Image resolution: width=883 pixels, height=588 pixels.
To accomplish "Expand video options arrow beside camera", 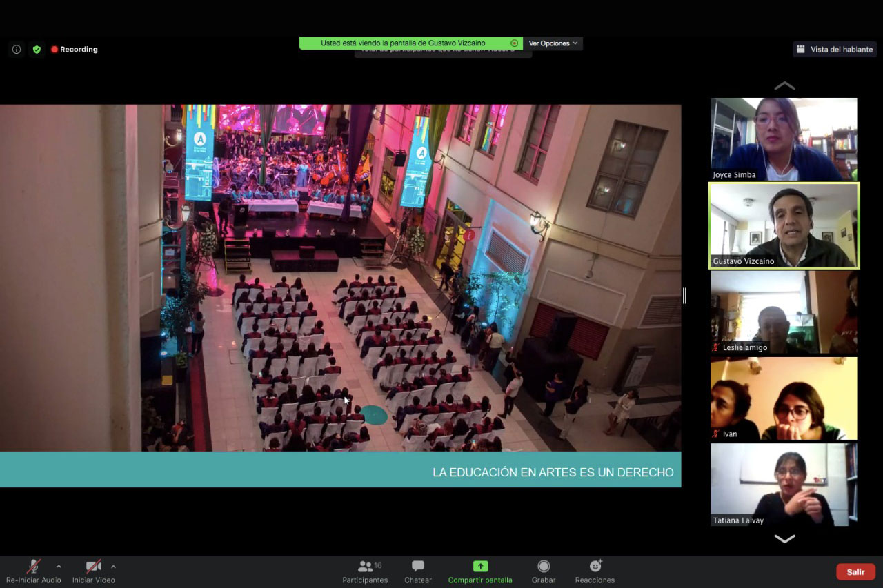I will (x=113, y=567).
